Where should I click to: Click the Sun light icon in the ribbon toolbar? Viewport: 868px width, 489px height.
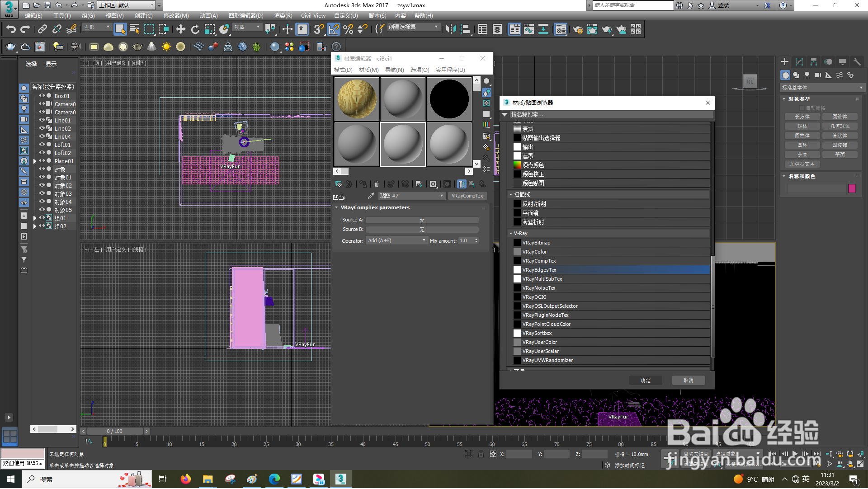click(166, 47)
